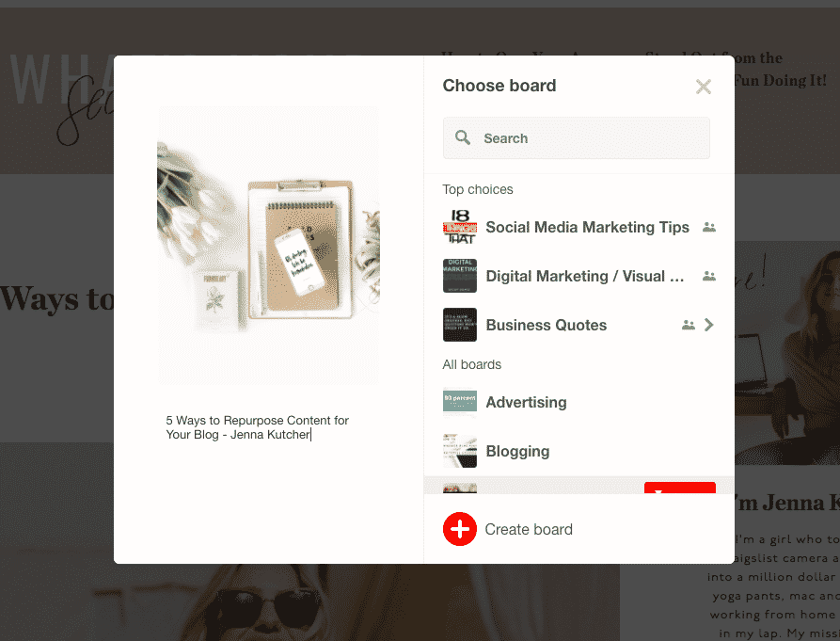Click the Blogging board thumbnail
This screenshot has height=641, width=840.
(x=460, y=451)
